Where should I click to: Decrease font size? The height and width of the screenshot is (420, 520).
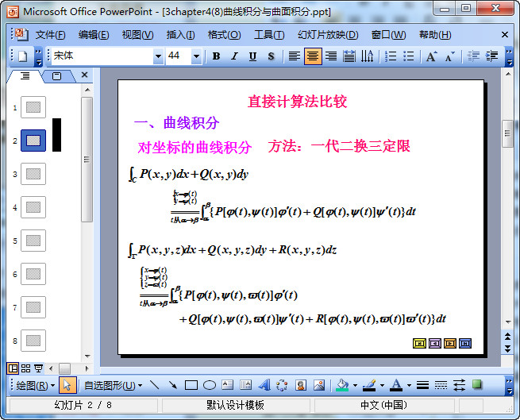coord(449,56)
